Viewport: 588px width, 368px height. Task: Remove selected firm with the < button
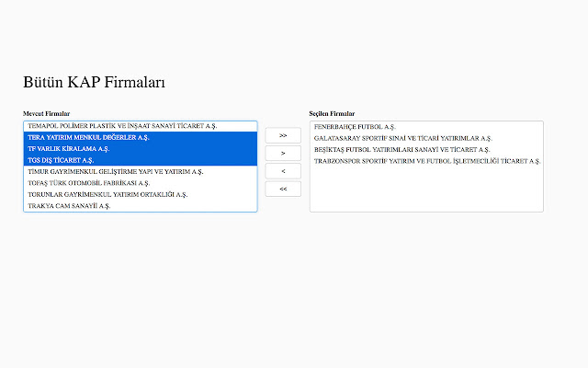coord(283,171)
